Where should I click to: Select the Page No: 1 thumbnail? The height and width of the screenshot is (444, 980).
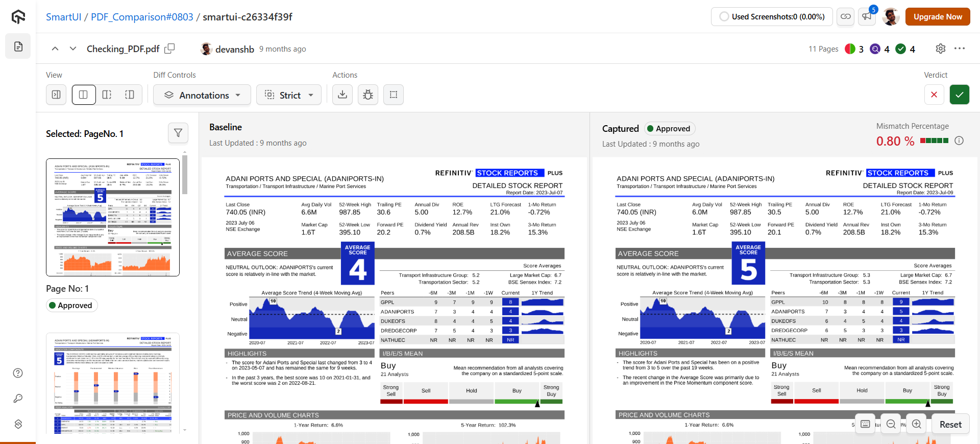coord(113,217)
